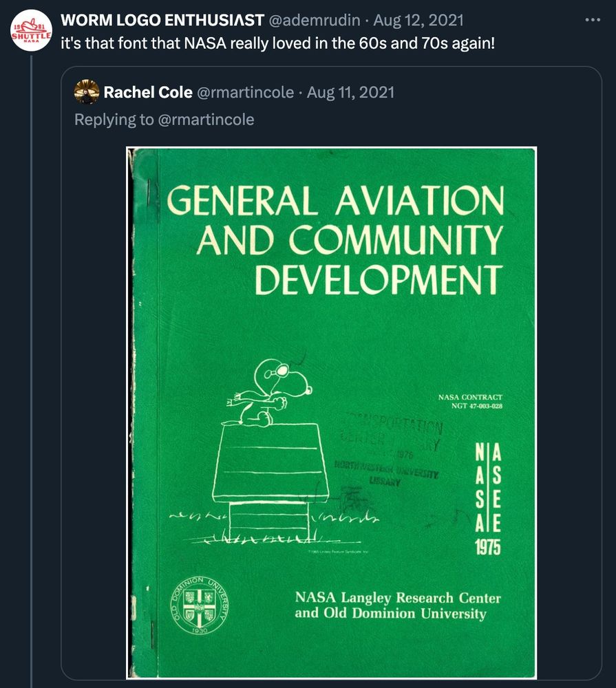Click @rmartincole in the 'Replying to' line
Viewport: 616px width, 688px height.
pyautogui.click(x=206, y=120)
